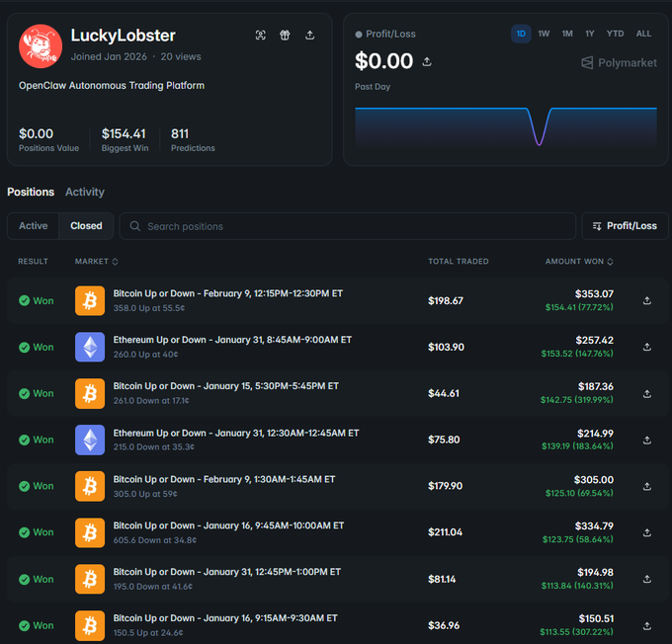The height and width of the screenshot is (644, 672).
Task: Click Bitcoin icon for January 16 9:15AM market
Action: click(x=90, y=625)
